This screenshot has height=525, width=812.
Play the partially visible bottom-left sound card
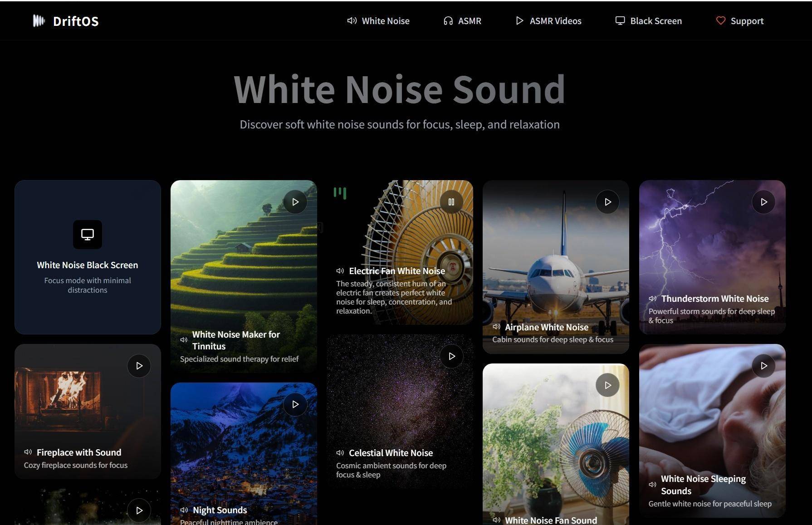coord(139,510)
